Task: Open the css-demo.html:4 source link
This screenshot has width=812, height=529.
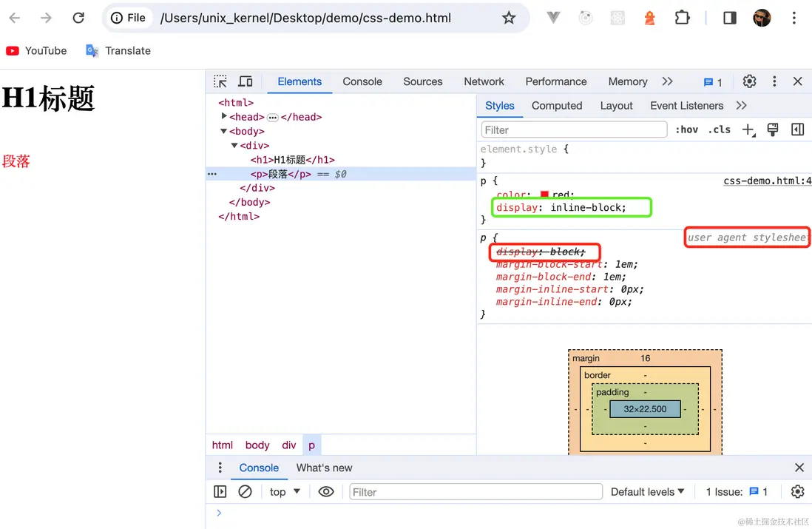Action: [x=767, y=181]
